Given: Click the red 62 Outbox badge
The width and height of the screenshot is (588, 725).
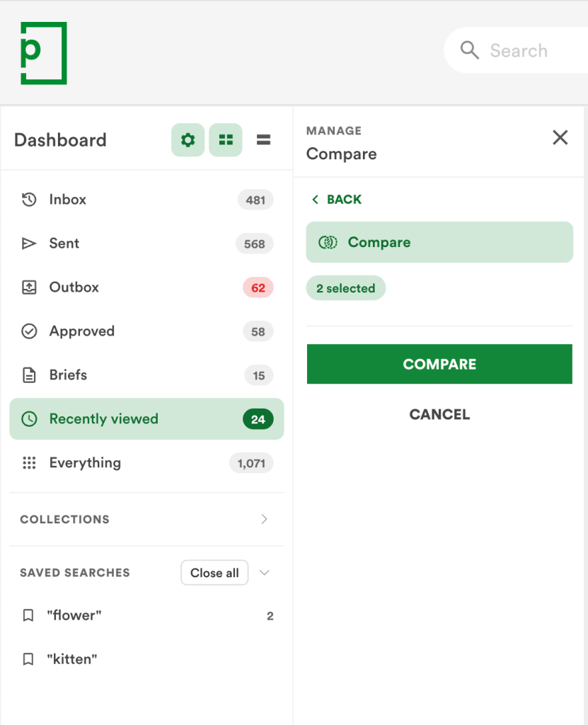Looking at the screenshot, I should coord(258,287).
